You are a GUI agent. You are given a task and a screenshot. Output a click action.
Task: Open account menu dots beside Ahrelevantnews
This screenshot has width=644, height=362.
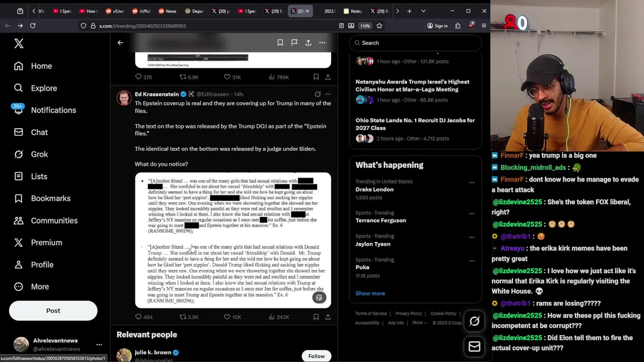(99, 344)
